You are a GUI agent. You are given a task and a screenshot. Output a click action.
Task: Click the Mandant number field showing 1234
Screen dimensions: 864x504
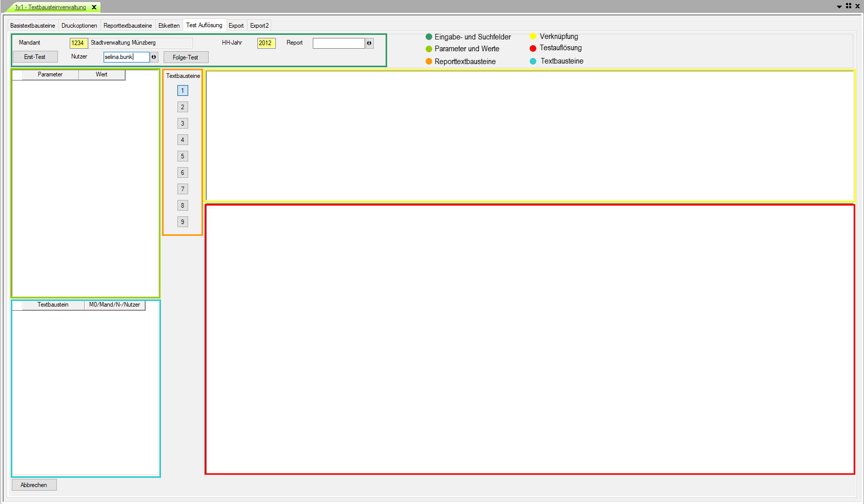click(78, 43)
